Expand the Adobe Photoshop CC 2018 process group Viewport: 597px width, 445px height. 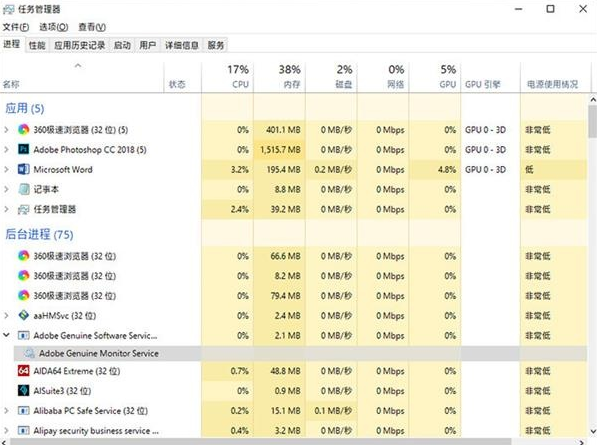click(x=6, y=149)
